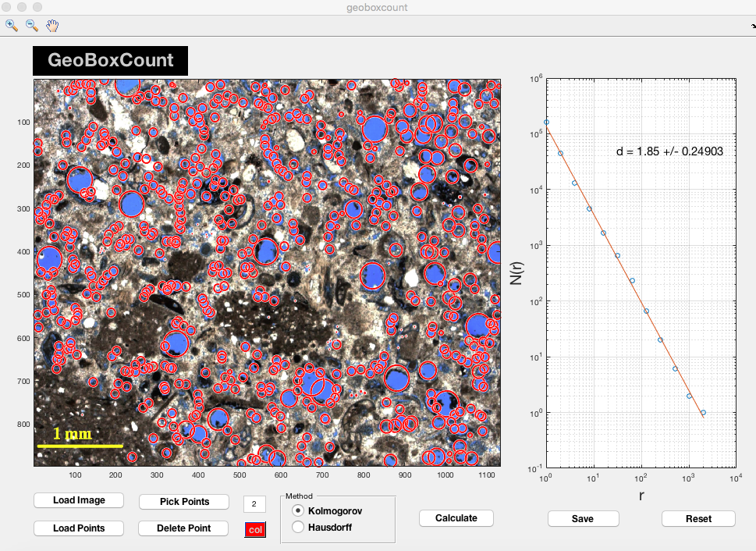The height and width of the screenshot is (551, 756).
Task: Open the red 'col' color picker
Action: tap(256, 529)
